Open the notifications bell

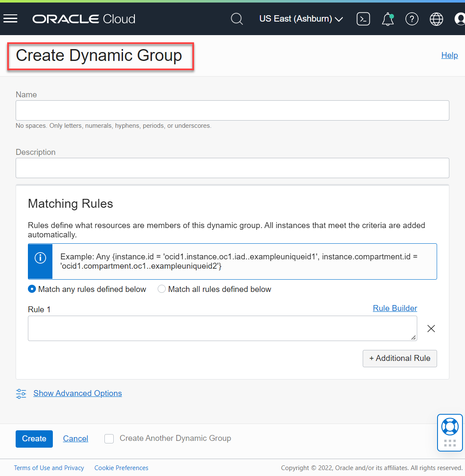click(388, 19)
